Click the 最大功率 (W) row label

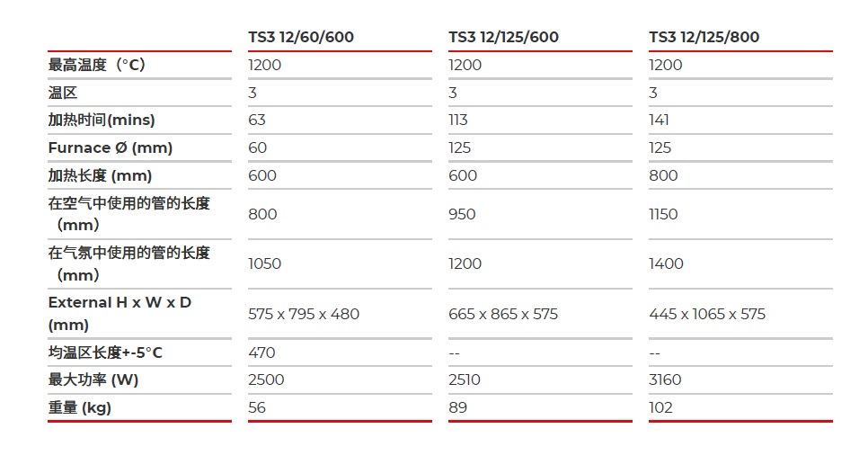pyautogui.click(x=93, y=379)
